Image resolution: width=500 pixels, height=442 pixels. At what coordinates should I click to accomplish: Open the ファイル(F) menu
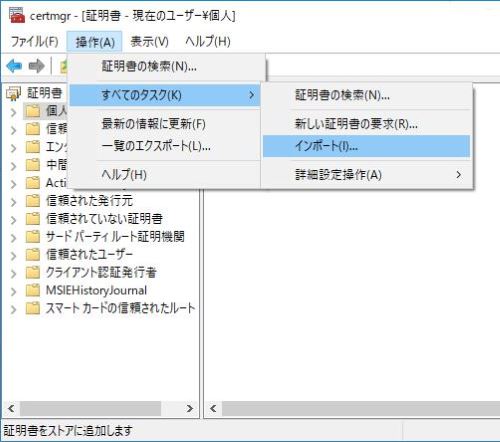coord(34,42)
